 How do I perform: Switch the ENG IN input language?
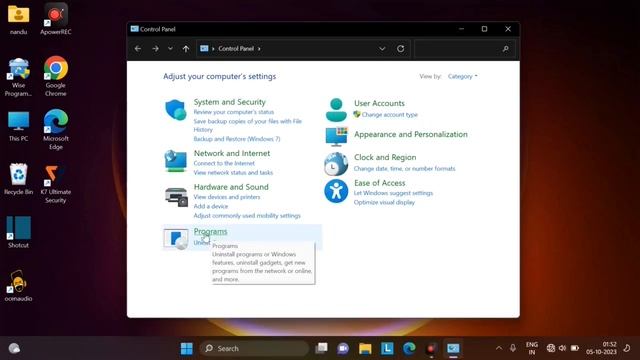(531, 348)
